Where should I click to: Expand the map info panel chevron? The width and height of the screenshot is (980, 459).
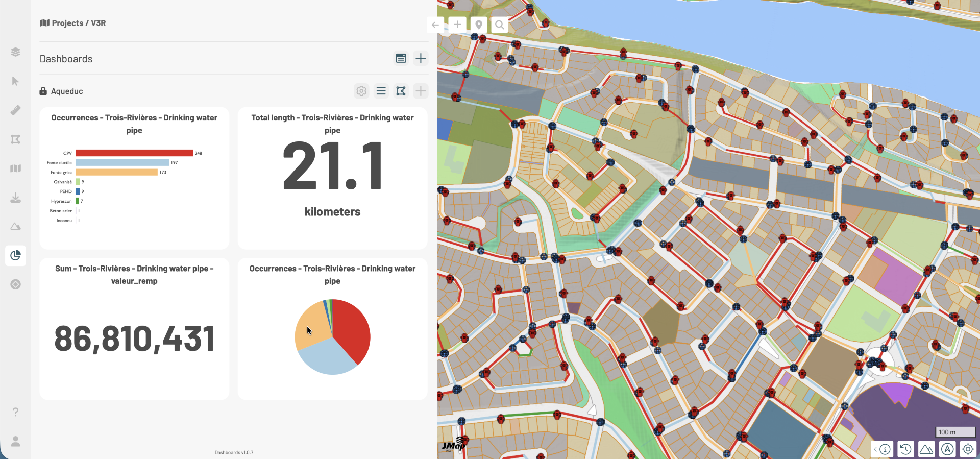pos(876,449)
